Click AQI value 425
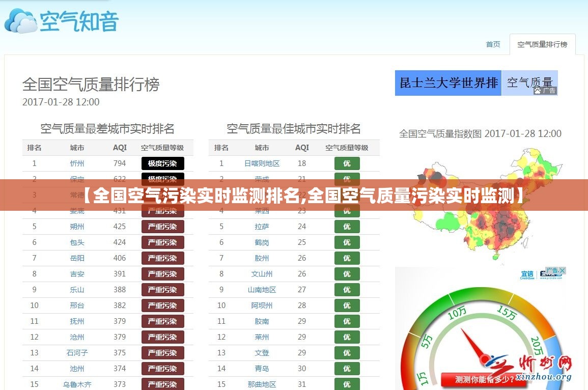Viewport: 588px width, 390px height. point(120,227)
